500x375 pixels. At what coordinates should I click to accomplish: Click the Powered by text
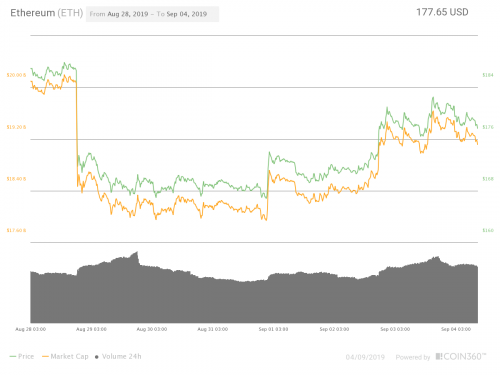413,357
